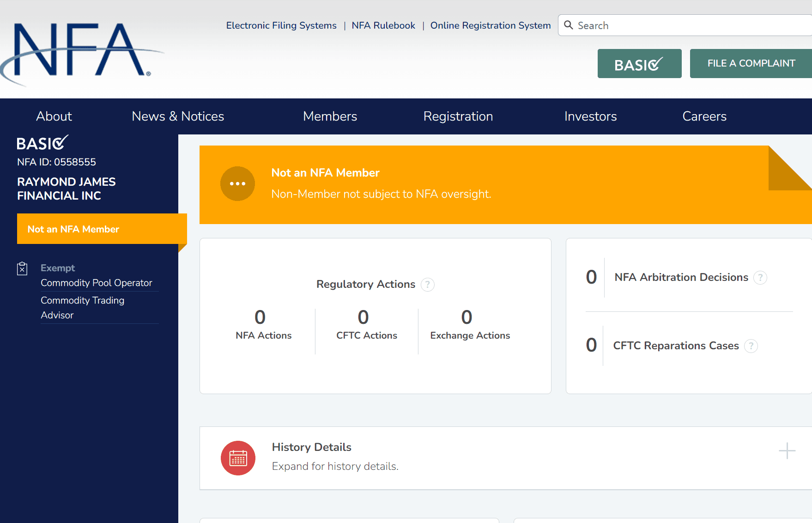Open help tooltip for Regulatory Actions
Viewport: 812px width, 523px height.
pyautogui.click(x=428, y=285)
